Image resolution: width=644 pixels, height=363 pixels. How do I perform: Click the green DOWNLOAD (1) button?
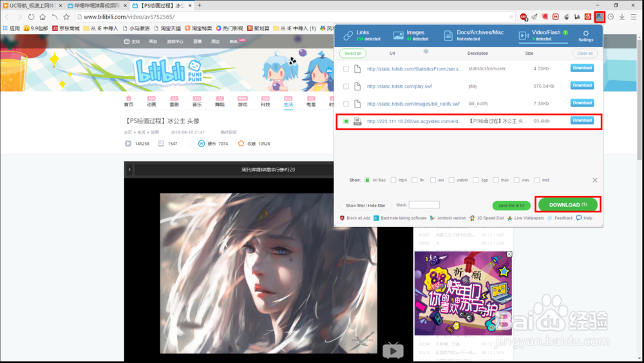(x=568, y=205)
